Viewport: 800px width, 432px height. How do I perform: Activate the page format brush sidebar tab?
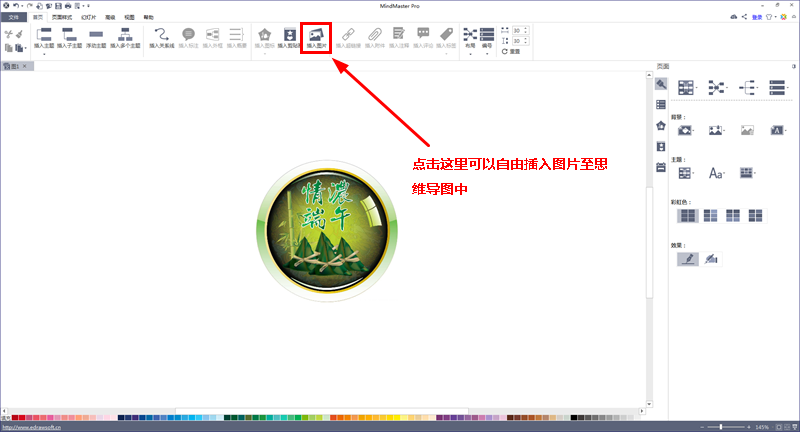[661, 84]
